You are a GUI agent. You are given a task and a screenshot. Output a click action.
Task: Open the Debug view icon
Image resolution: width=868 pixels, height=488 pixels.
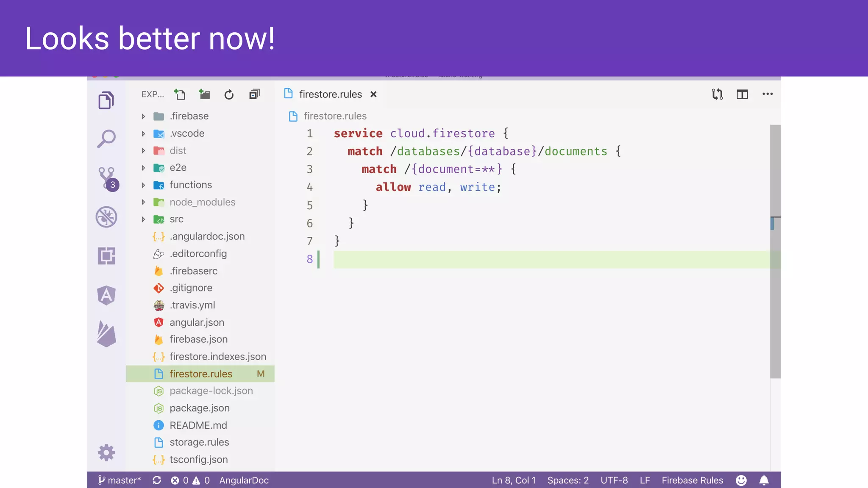pyautogui.click(x=106, y=217)
